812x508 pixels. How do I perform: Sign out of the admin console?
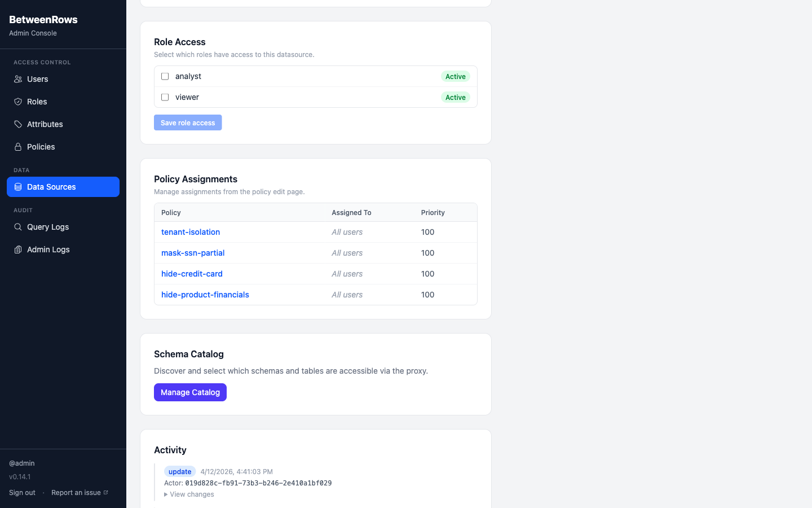[22, 493]
